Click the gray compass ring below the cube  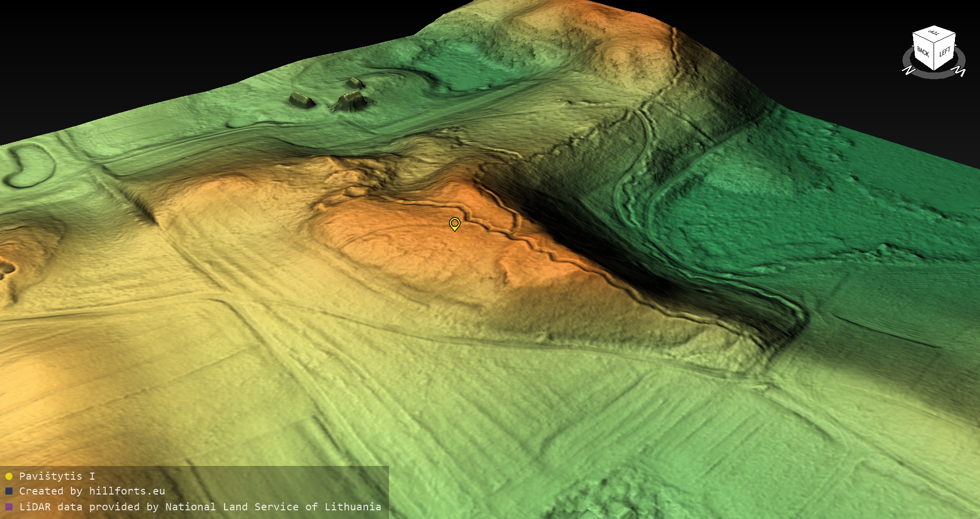click(934, 76)
